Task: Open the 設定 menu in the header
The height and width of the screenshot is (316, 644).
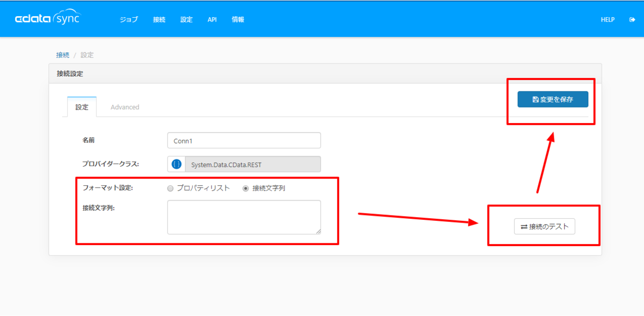Action: coord(186,19)
